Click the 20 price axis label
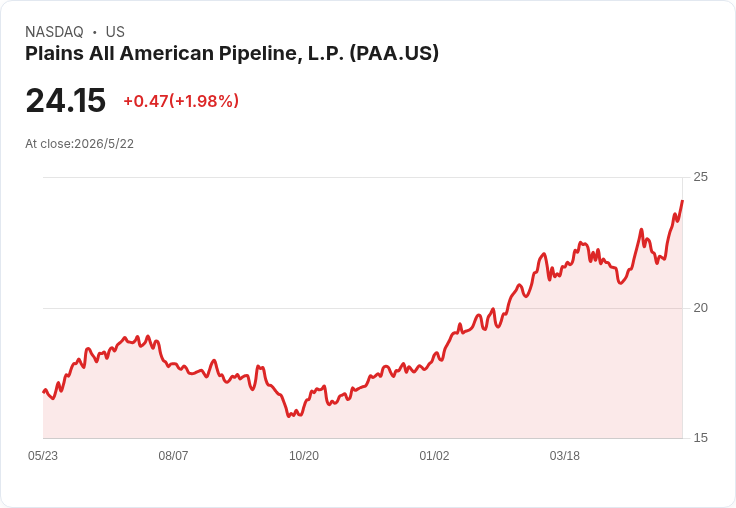736x508 pixels. pyautogui.click(x=700, y=308)
